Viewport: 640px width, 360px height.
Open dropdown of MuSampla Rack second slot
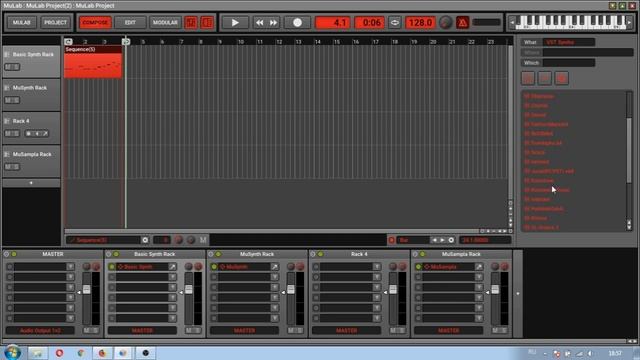click(x=479, y=277)
